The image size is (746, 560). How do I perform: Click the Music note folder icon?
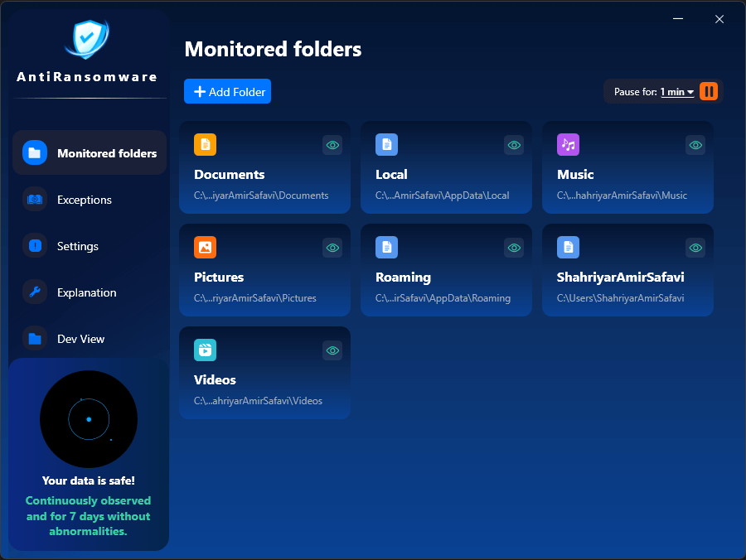[x=568, y=144]
